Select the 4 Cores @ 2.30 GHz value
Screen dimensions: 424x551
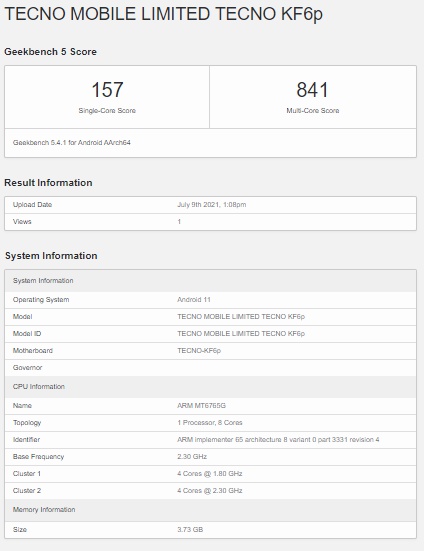(210, 491)
